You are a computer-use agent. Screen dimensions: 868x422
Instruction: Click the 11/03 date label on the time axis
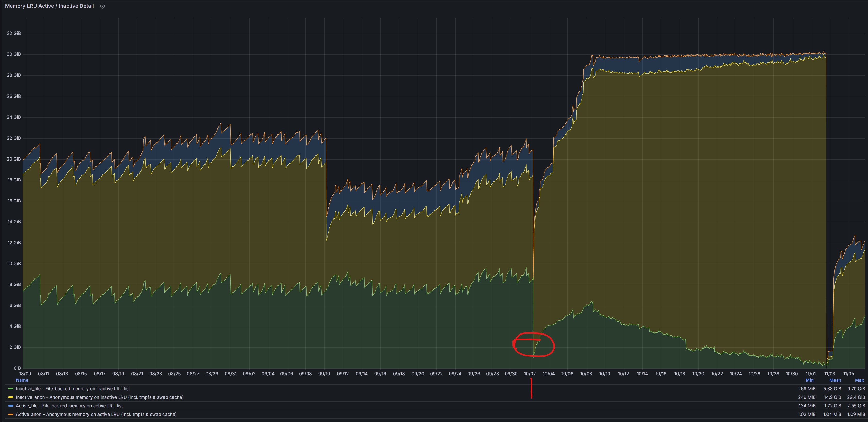pos(830,374)
